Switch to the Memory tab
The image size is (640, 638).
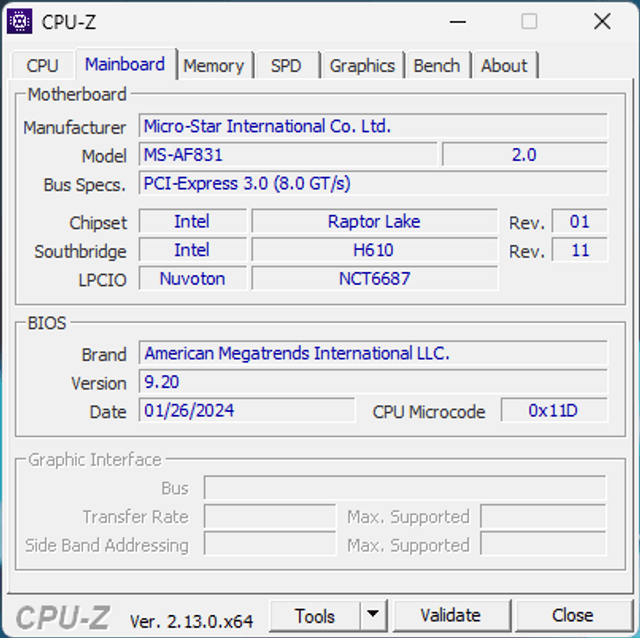[x=213, y=65]
